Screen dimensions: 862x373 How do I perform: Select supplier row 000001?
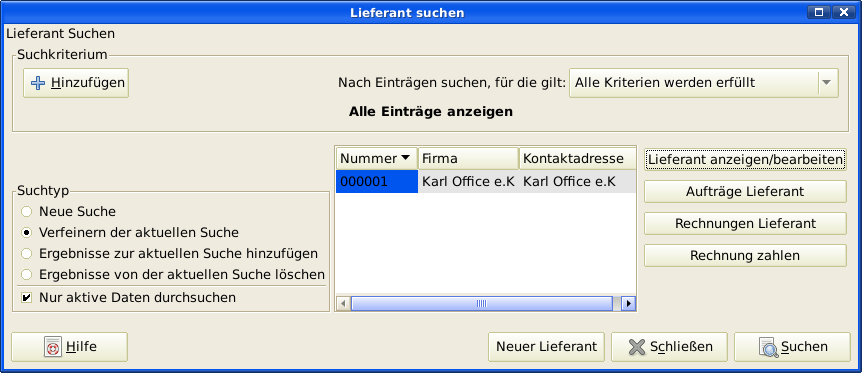click(x=486, y=181)
